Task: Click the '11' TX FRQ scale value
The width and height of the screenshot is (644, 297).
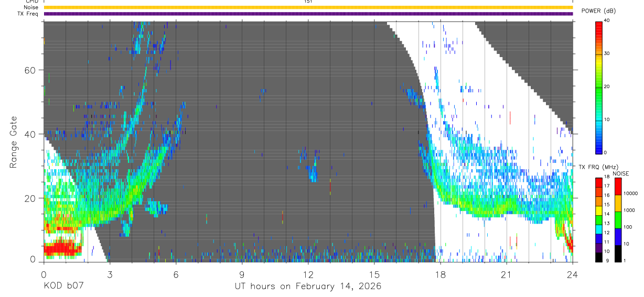Action: (x=607, y=242)
